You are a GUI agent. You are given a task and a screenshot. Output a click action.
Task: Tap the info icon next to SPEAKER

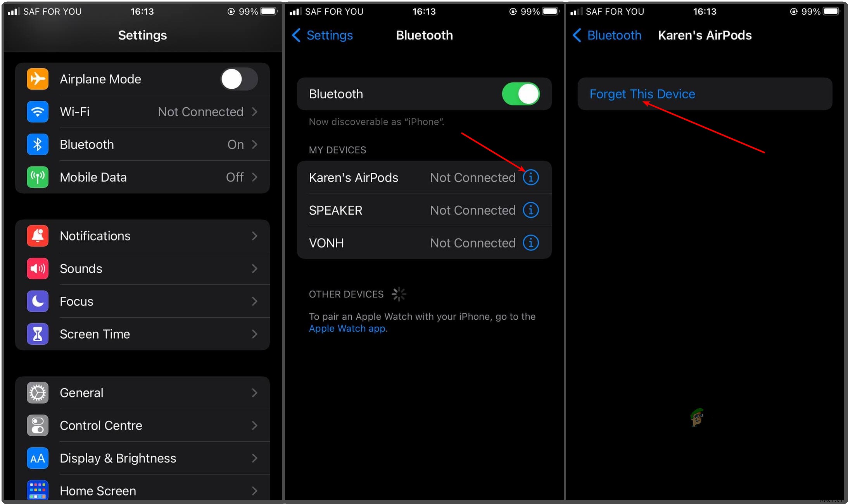click(530, 210)
